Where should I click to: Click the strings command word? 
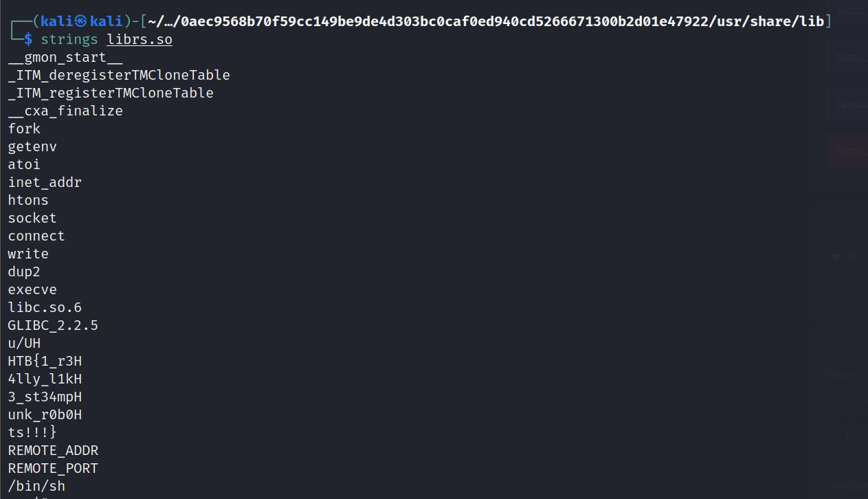69,40
